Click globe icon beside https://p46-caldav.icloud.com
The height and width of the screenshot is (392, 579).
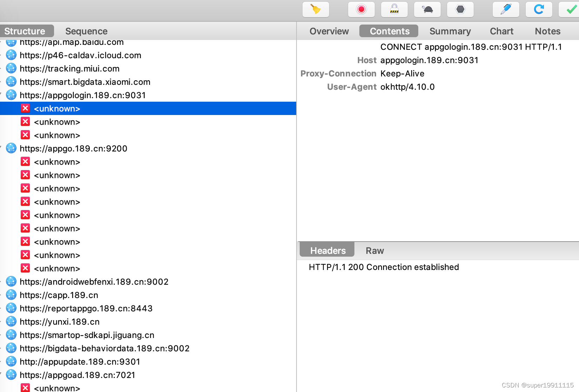(11, 55)
